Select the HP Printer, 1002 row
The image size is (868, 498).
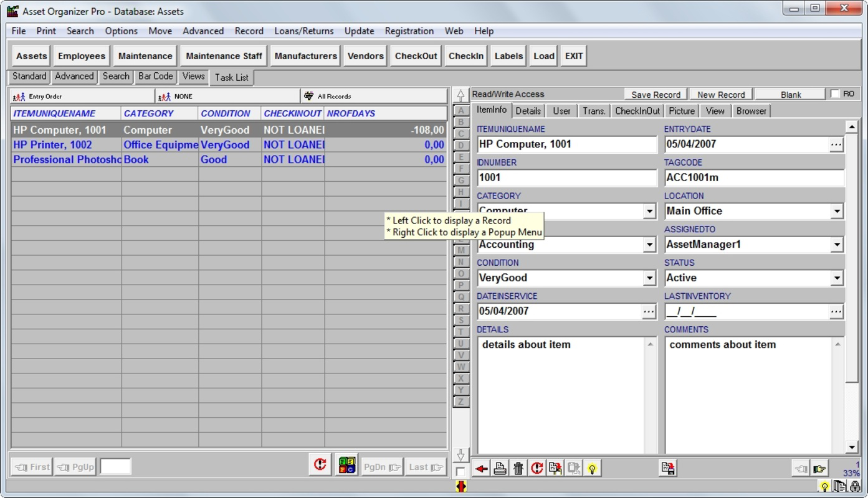[229, 145]
